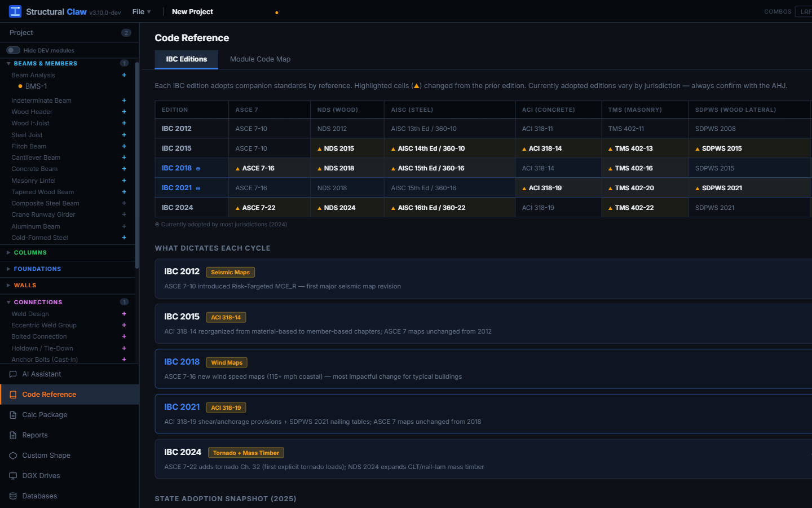Click the Seismic Maps tag on IBC 2012

point(231,272)
